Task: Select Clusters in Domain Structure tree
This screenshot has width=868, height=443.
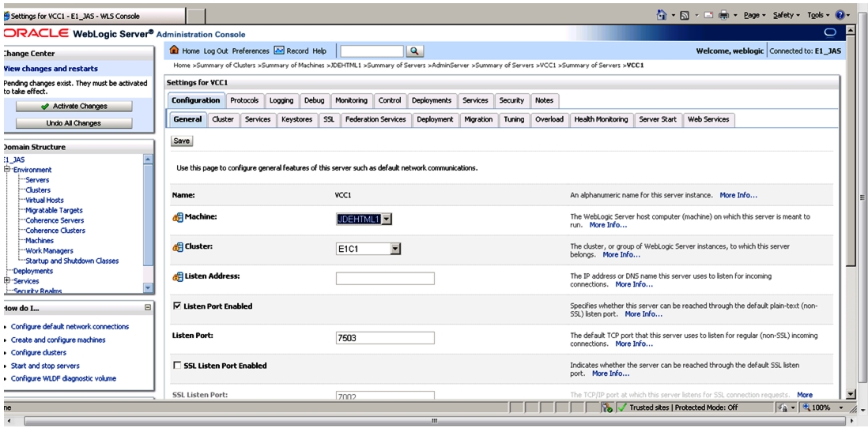Action: 38,190
